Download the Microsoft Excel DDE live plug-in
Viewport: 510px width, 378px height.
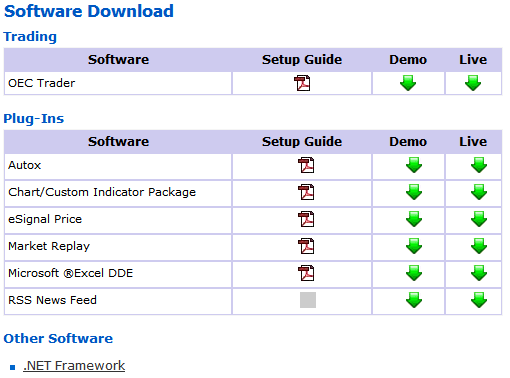point(479,273)
